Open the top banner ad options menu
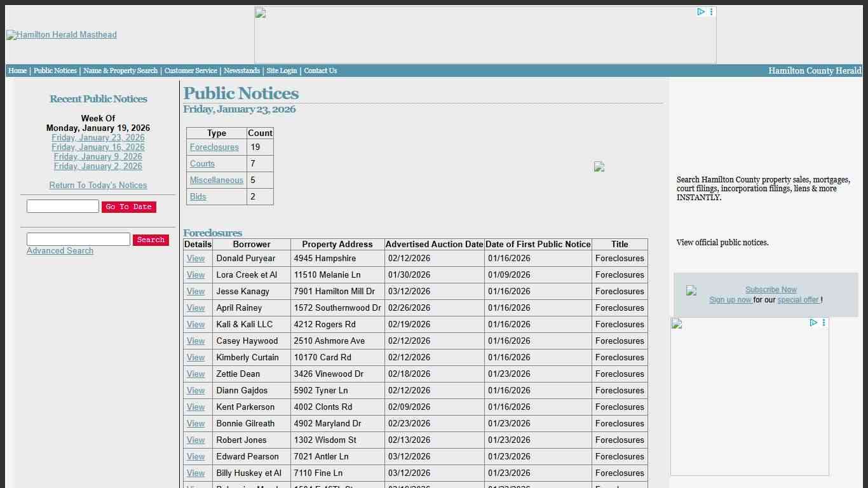Viewport: 868px width, 488px height. [x=711, y=12]
